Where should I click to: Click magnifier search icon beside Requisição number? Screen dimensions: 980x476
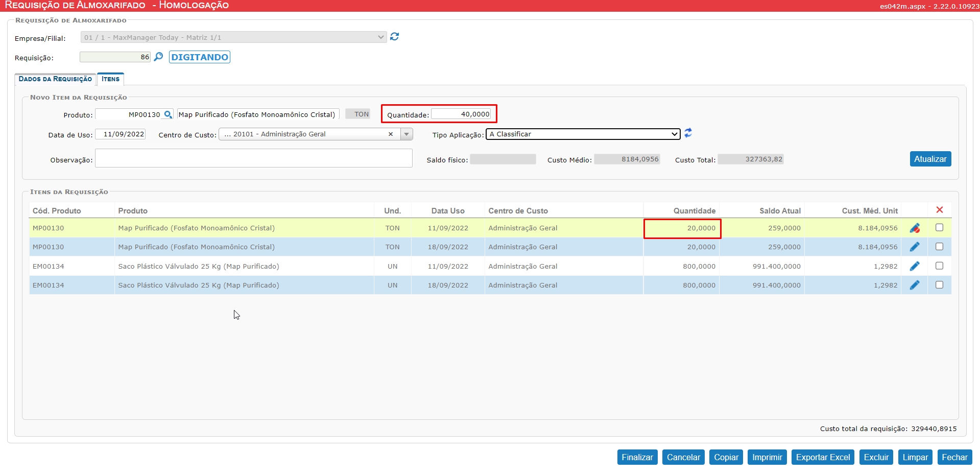(158, 57)
